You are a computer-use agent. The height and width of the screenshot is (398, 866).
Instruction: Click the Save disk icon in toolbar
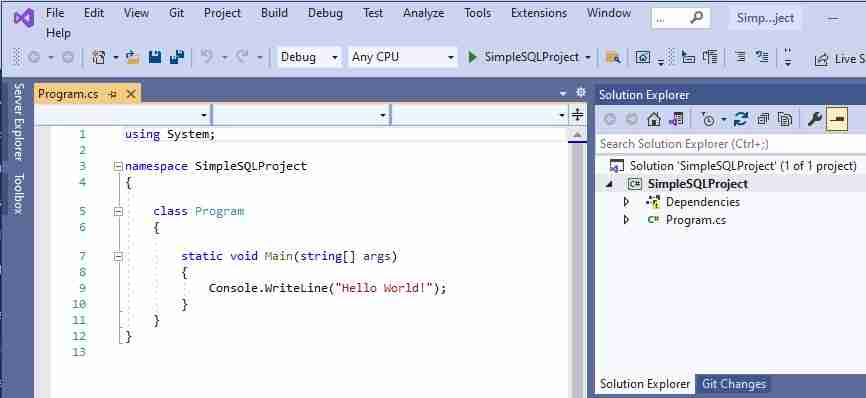(x=155, y=57)
